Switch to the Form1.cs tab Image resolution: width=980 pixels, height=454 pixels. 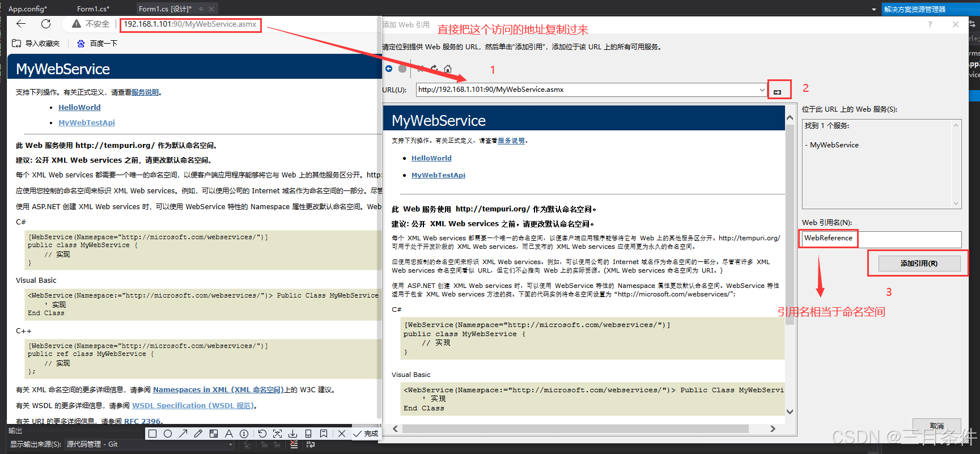tap(93, 9)
